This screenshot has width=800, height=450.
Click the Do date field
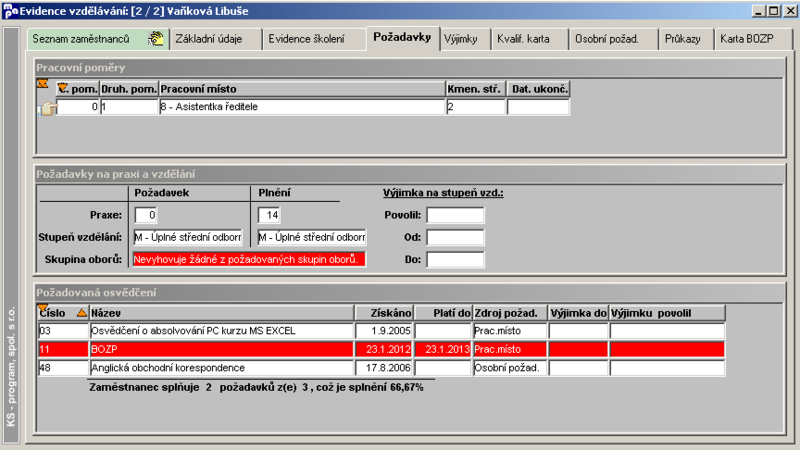click(x=455, y=260)
